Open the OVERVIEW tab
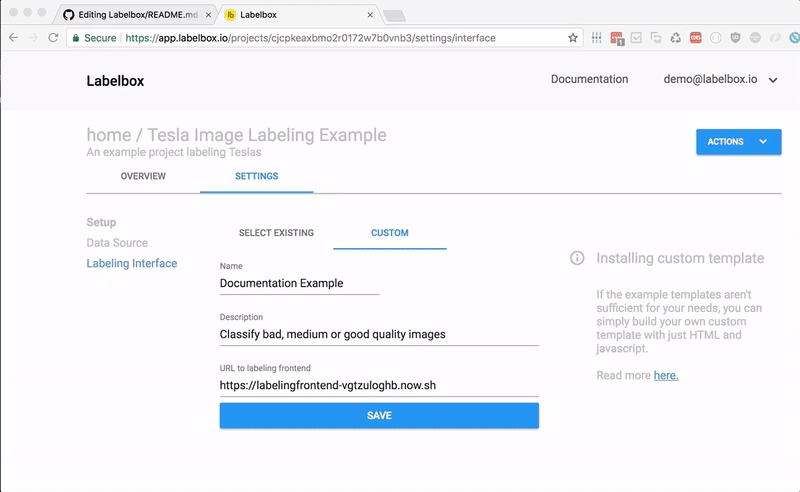 143,176
